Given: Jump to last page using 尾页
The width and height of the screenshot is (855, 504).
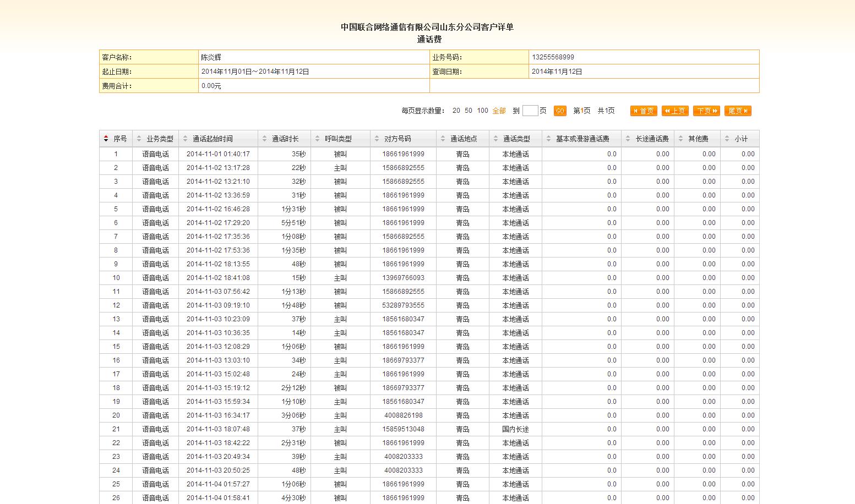Looking at the screenshot, I should 738,111.
